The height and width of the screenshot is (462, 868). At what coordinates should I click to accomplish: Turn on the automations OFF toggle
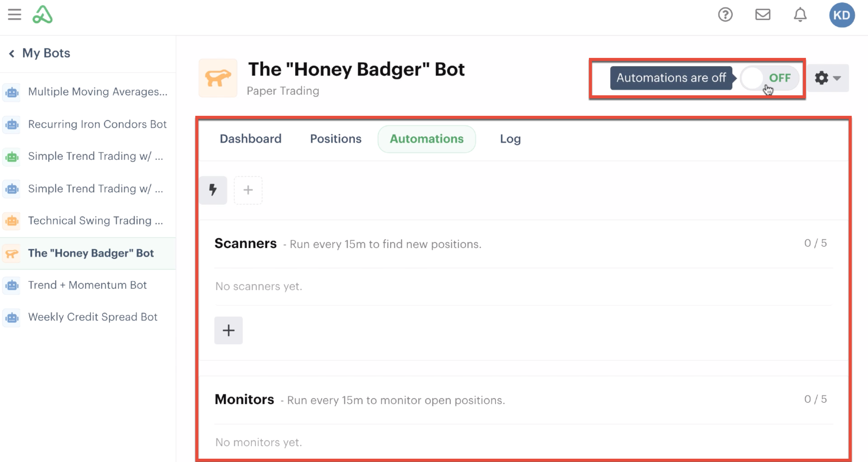coord(770,78)
